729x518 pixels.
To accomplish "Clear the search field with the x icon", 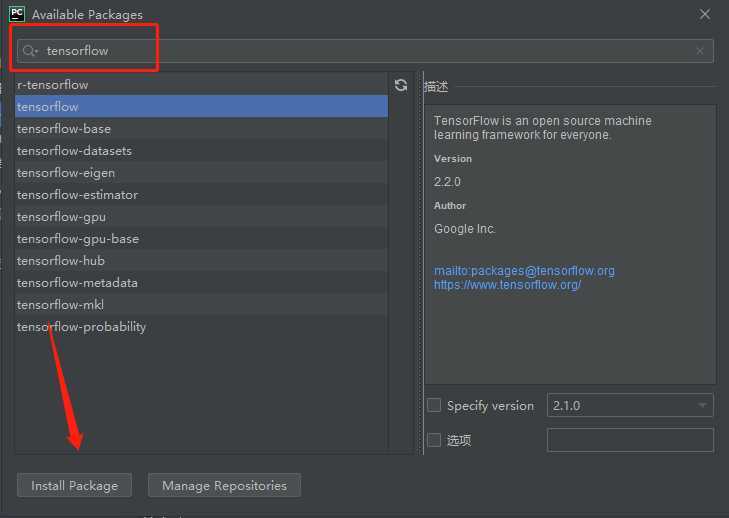I will pos(700,51).
